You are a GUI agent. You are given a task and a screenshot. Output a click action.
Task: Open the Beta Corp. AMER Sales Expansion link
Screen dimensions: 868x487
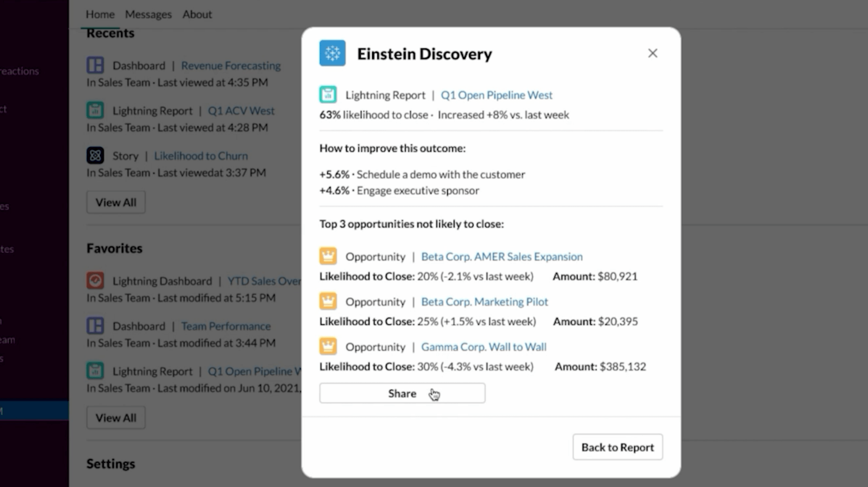click(502, 257)
